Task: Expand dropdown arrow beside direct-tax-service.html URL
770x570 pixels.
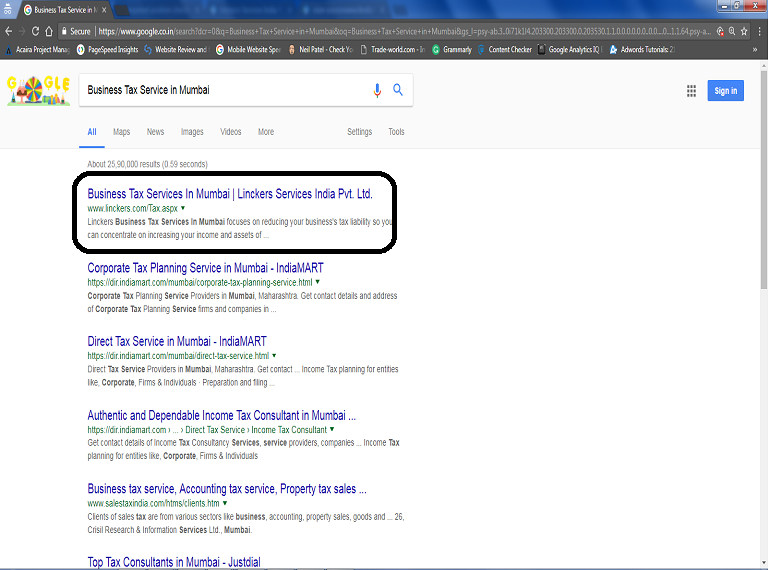Action: (274, 356)
